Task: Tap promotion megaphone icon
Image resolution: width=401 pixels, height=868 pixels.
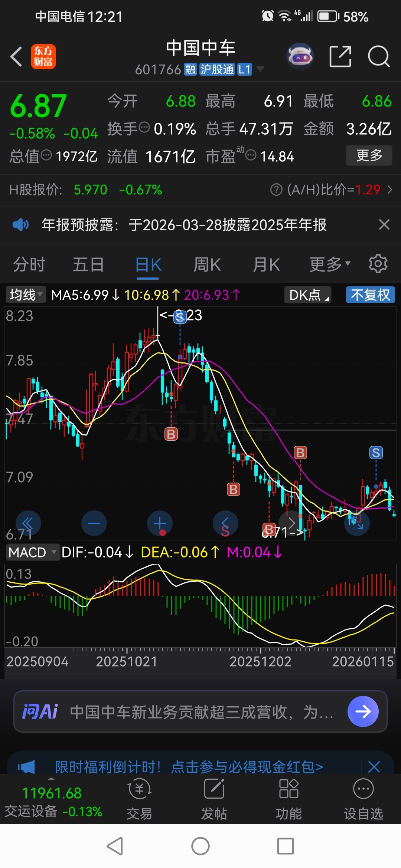Action: tap(26, 766)
